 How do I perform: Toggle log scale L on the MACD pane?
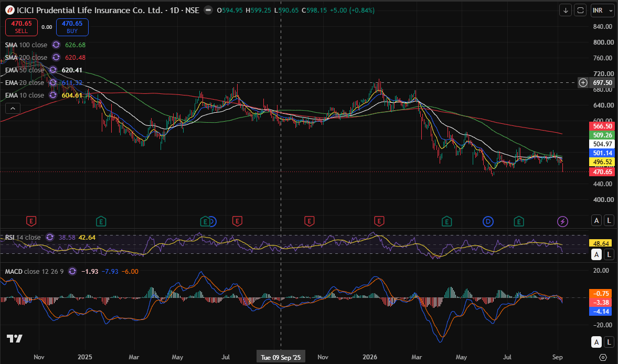609,342
